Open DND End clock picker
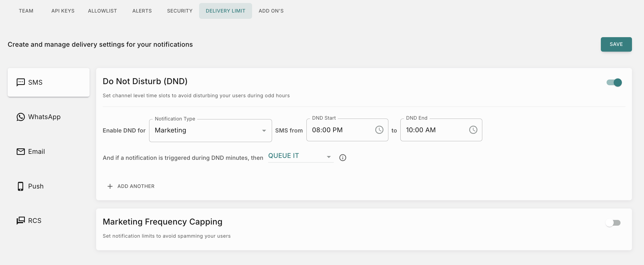 473,130
